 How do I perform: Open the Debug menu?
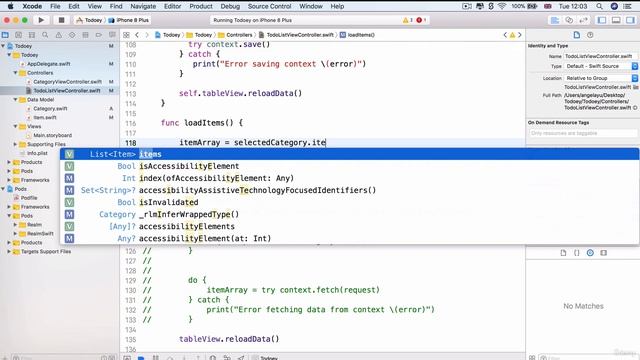pos(230,6)
